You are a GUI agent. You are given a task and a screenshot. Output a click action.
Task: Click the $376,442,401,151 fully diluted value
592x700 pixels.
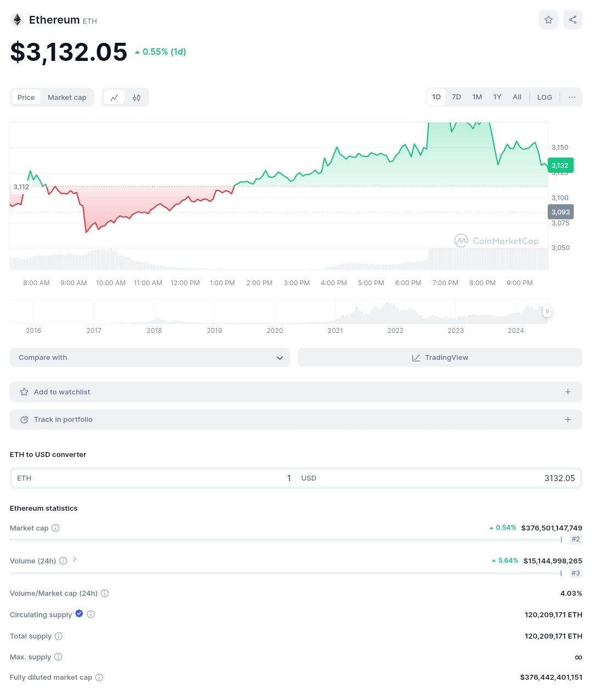[551, 678]
